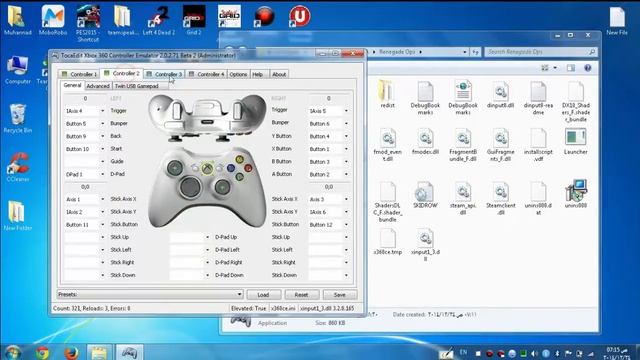Screen dimensions: 640x360
Task: Select the Recycle Bin desktop icon
Action: pos(18,119)
